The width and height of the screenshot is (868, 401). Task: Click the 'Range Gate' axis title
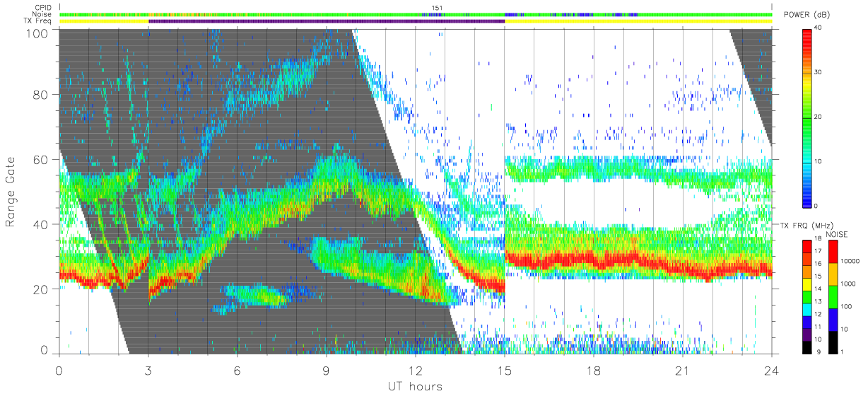point(11,192)
